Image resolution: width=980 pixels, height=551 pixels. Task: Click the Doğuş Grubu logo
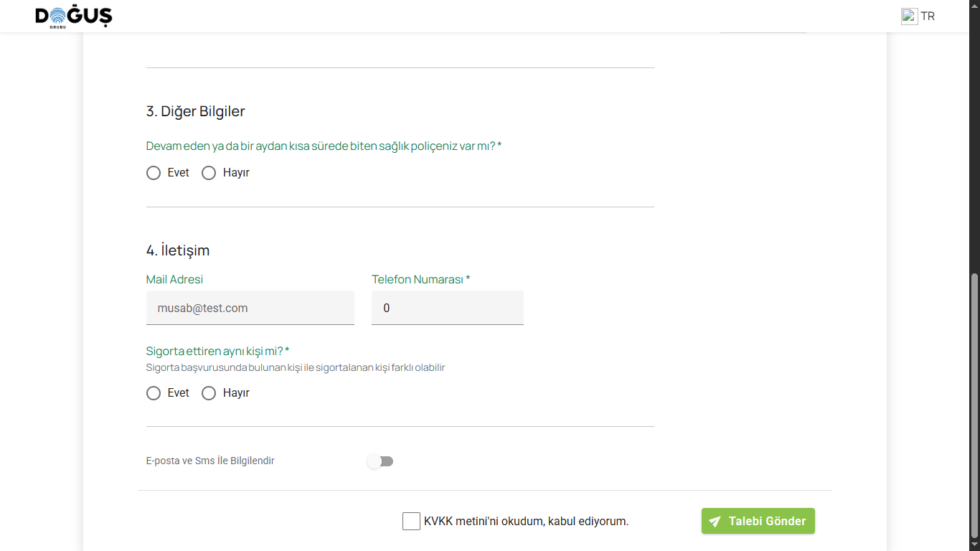tap(74, 17)
